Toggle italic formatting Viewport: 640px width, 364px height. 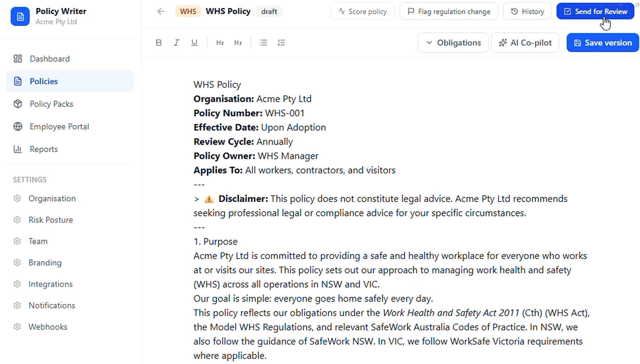click(x=176, y=43)
